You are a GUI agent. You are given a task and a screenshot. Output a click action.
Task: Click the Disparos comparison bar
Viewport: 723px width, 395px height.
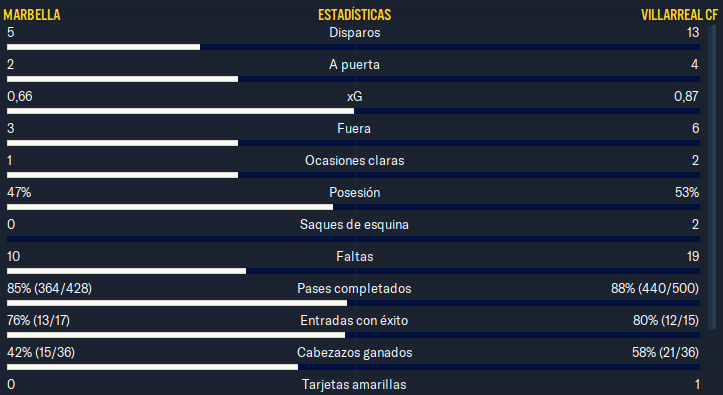(353, 47)
